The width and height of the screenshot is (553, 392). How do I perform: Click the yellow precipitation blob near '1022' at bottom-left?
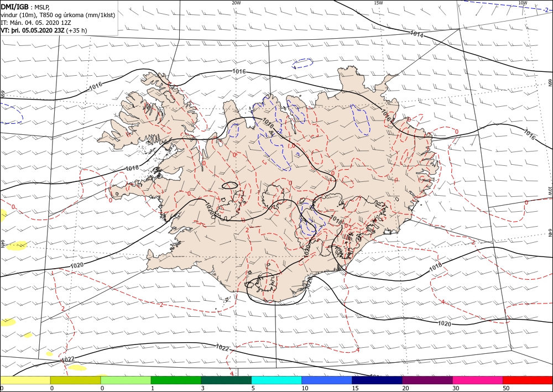coord(77,368)
